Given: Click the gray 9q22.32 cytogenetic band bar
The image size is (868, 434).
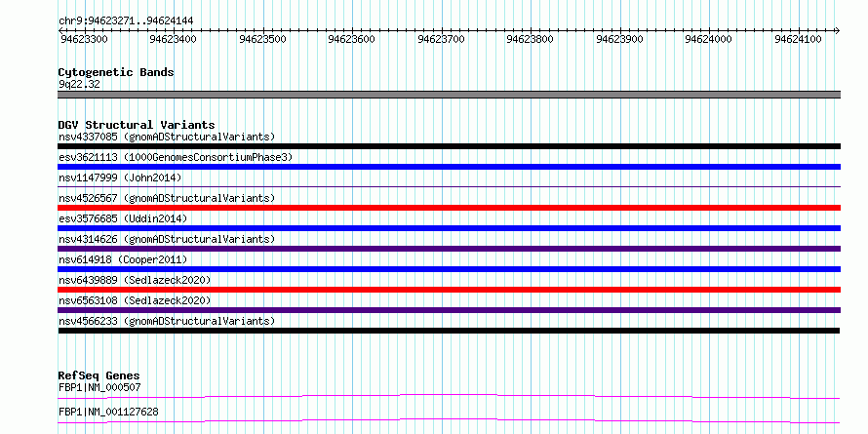Looking at the screenshot, I should (449, 95).
